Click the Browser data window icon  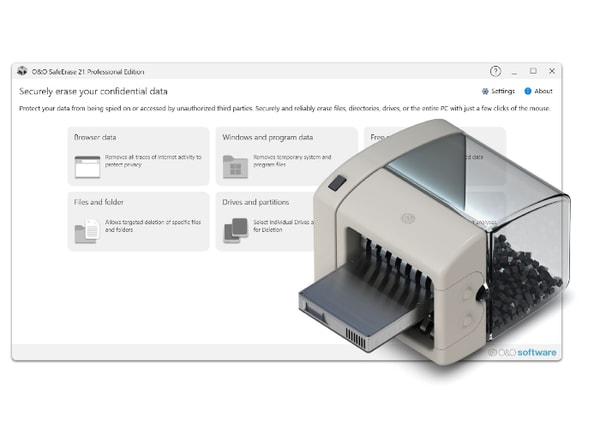point(87,167)
